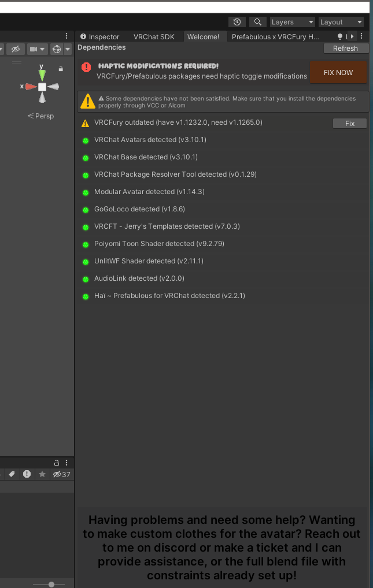Click the tab strip scroll-right arrow
373x588 pixels.
[352, 36]
